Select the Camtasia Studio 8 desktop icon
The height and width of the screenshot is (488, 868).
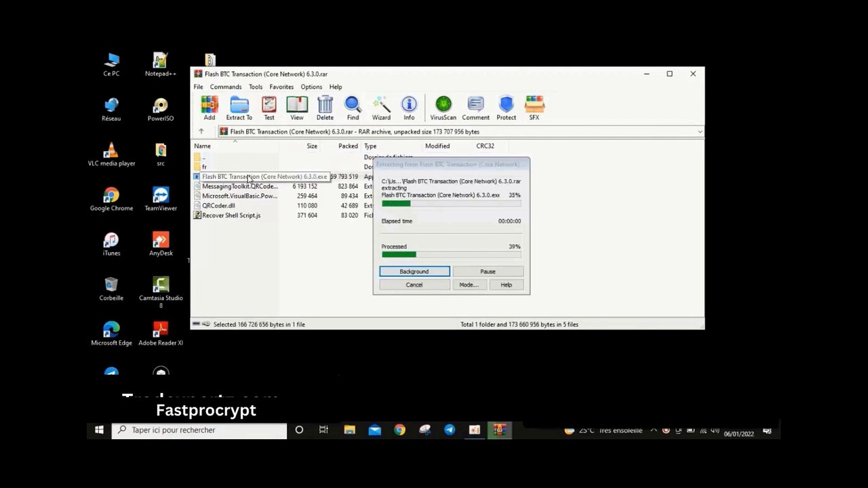[x=161, y=292]
